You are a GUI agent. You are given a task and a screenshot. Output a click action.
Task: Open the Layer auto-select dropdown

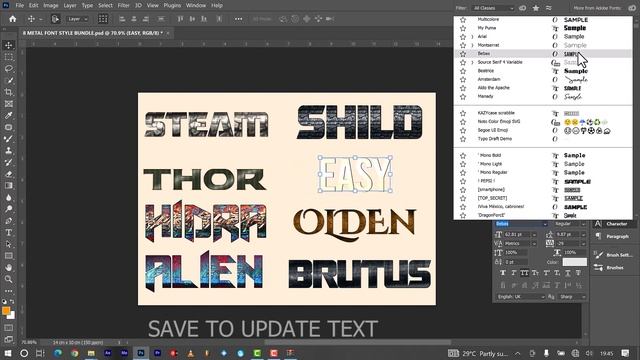point(78,19)
